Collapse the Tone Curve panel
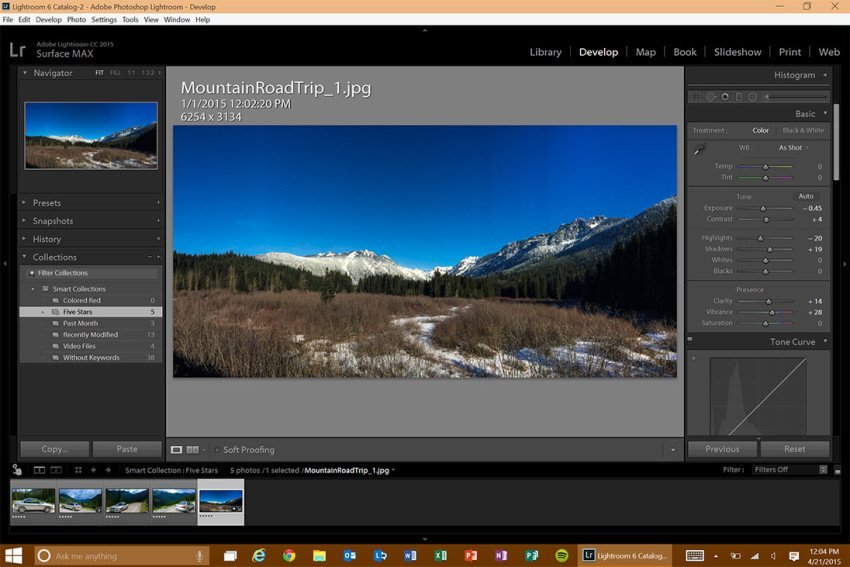Viewport: 850px width, 567px height. pos(825,342)
